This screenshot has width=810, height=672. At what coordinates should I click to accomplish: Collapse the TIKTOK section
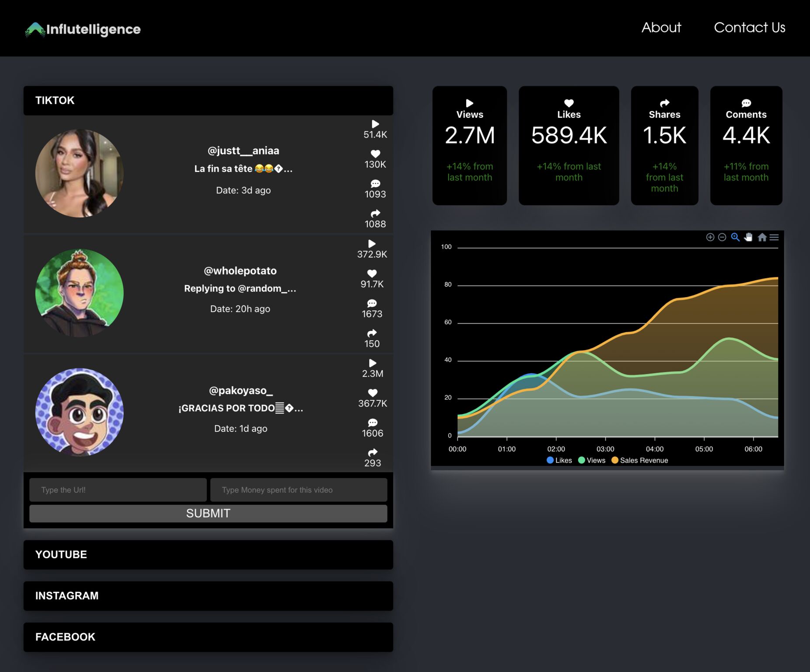coord(208,101)
